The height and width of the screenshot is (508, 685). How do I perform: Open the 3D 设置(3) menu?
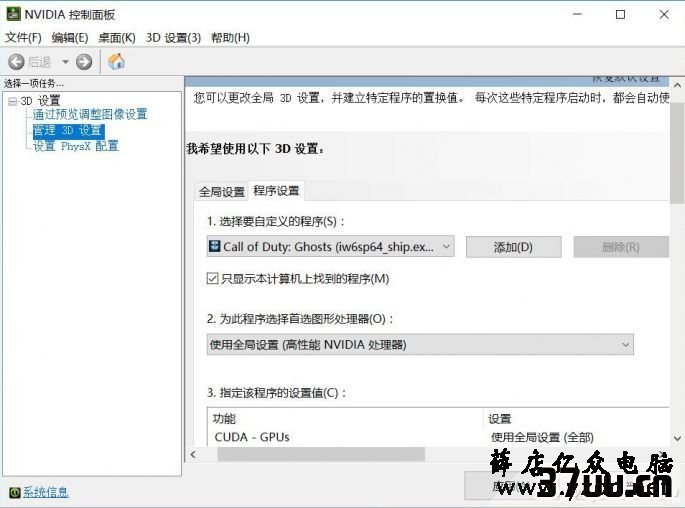tap(173, 38)
